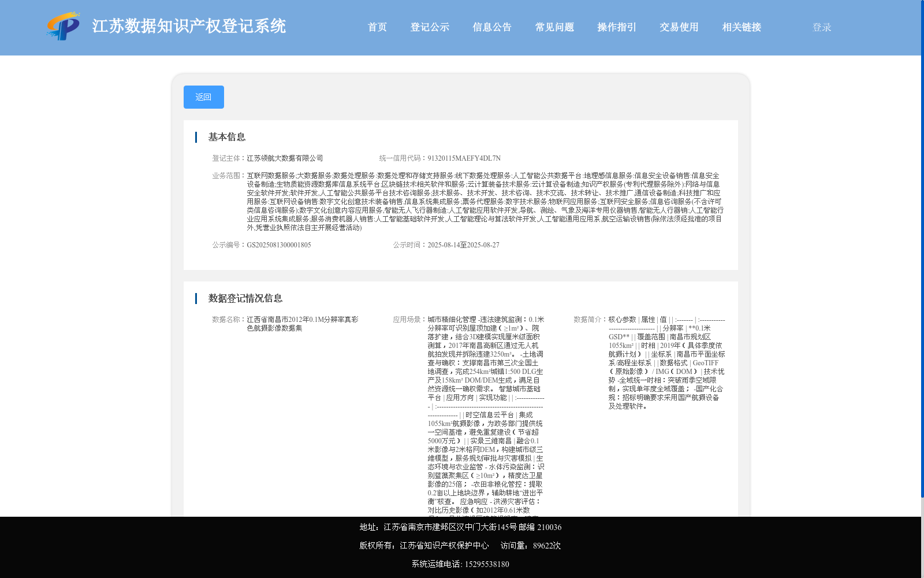This screenshot has height=578, width=924.
Task: Click the site title 江苏数据知识产权登记系统
Action: [189, 26]
